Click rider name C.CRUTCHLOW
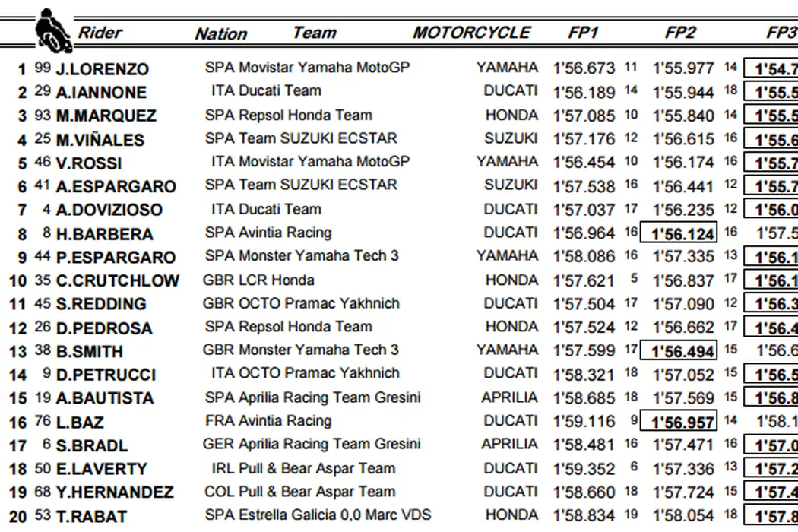798x532 pixels. click(x=117, y=281)
